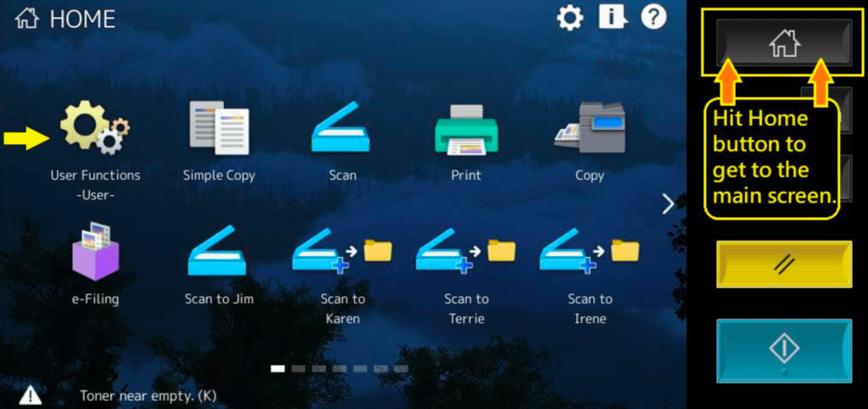Show job information with the i icon
Screen dimensions: 868x409
[x=612, y=18]
